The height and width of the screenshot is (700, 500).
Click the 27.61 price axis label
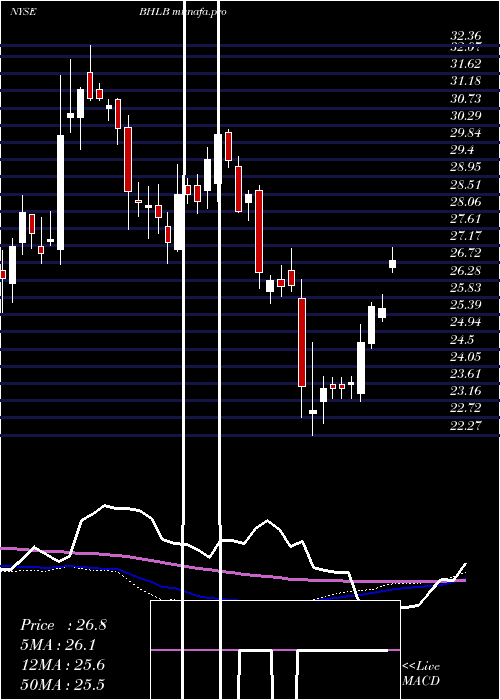466,219
